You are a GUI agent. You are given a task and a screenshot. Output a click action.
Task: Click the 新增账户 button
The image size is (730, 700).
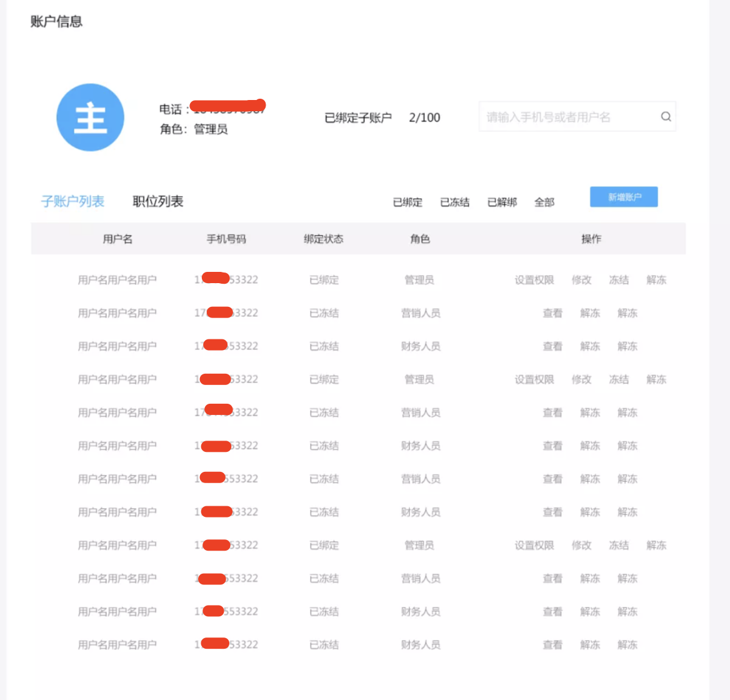[x=624, y=196]
